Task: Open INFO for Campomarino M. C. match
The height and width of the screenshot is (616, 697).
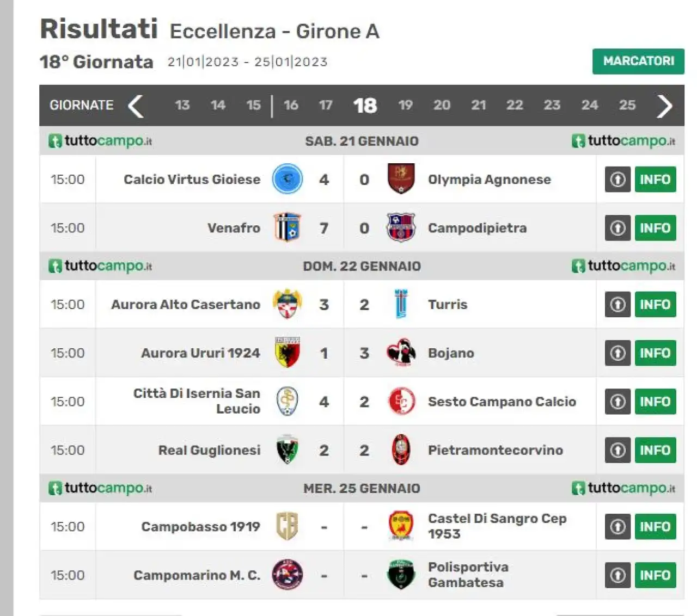Action: (x=655, y=575)
